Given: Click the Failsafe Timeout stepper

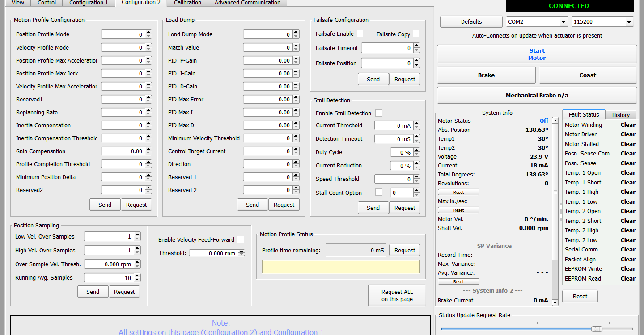Looking at the screenshot, I should [416, 48].
